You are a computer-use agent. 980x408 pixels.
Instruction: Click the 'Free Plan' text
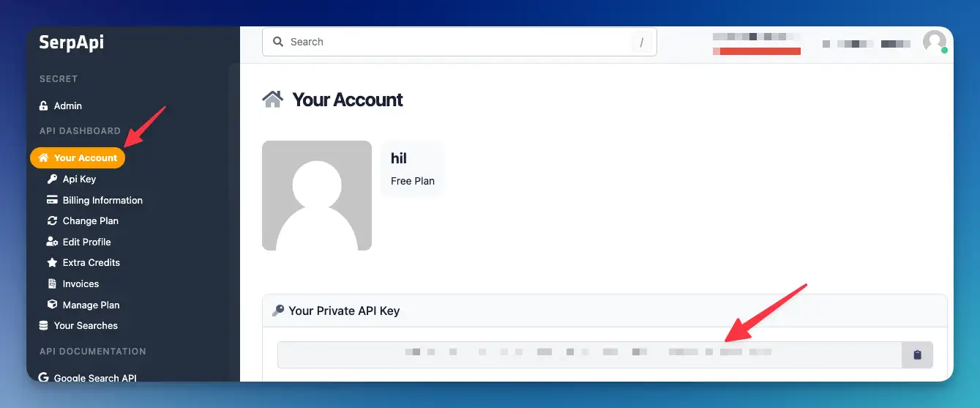(x=413, y=181)
